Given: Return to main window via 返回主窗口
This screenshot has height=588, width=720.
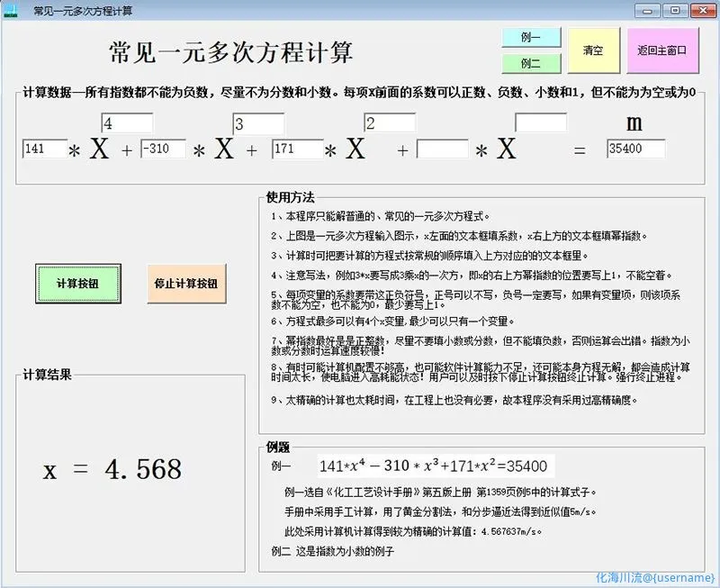Looking at the screenshot, I should [x=662, y=50].
